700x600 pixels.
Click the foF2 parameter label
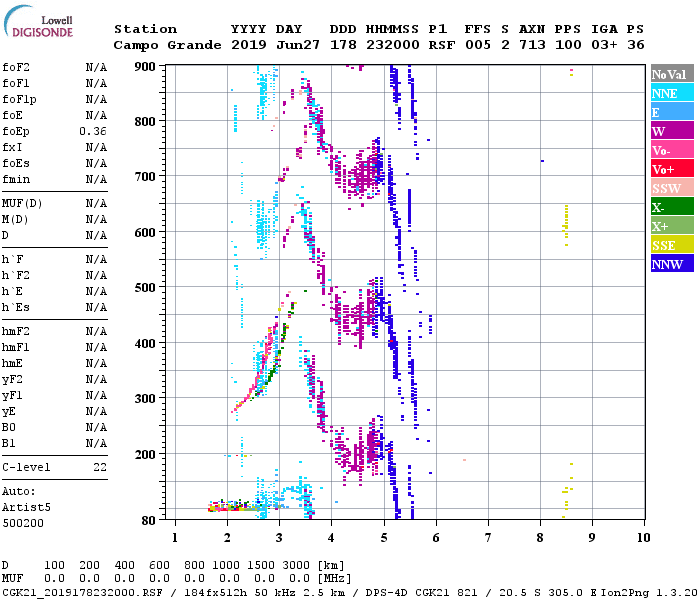coord(16,67)
